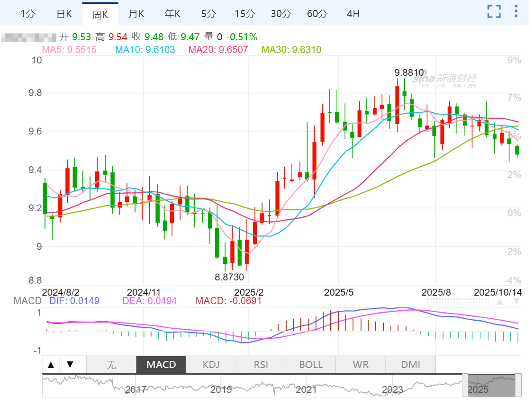Turn on the BOLL indicator
Viewport: 532px width, 405px height.
coord(311,365)
